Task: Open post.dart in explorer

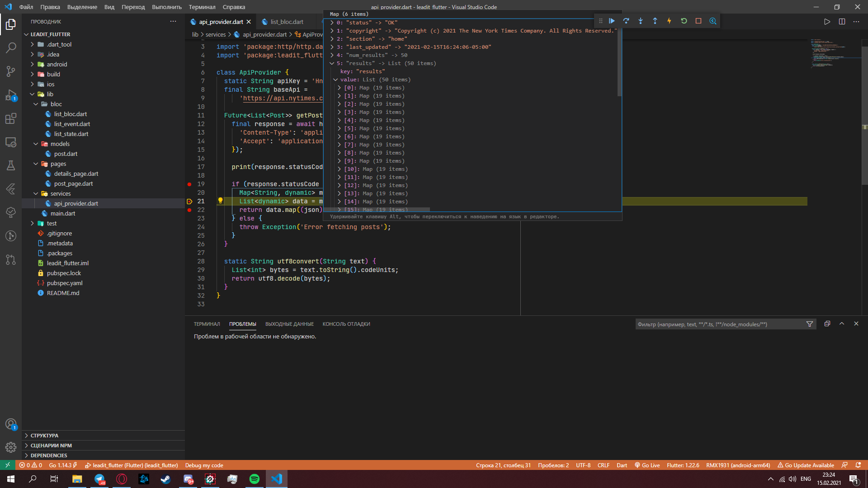Action: click(66, 154)
